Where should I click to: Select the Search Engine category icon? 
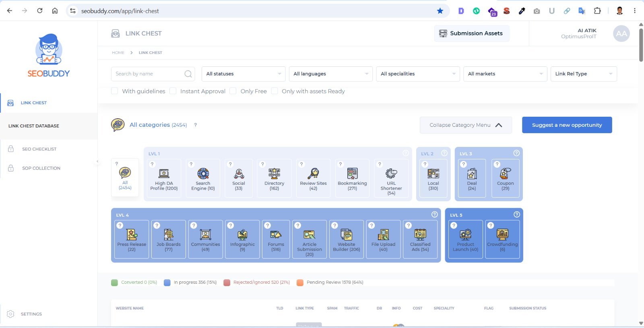(x=203, y=173)
